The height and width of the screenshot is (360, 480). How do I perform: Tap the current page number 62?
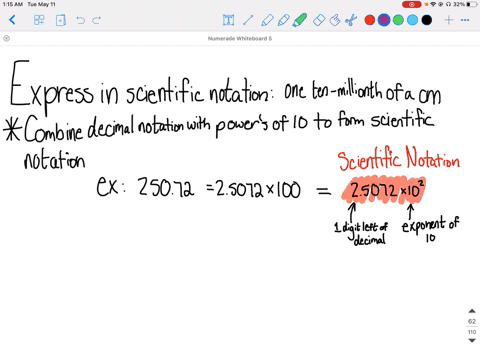(x=472, y=321)
